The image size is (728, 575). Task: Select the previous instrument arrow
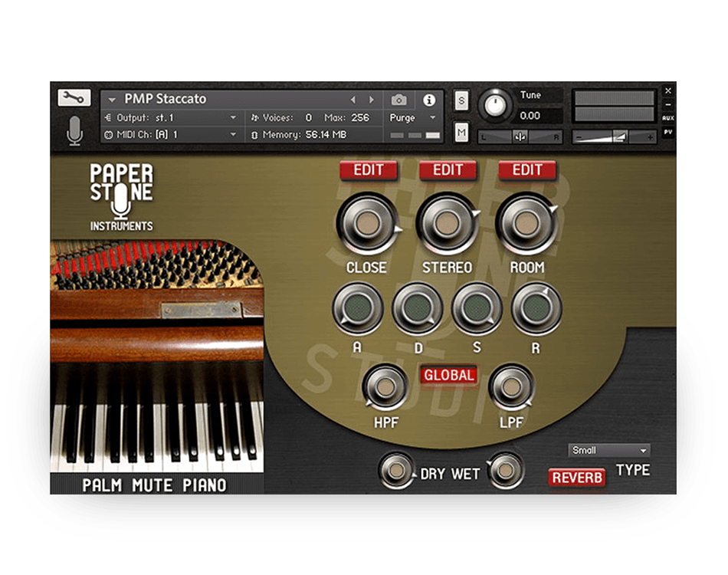(353, 100)
